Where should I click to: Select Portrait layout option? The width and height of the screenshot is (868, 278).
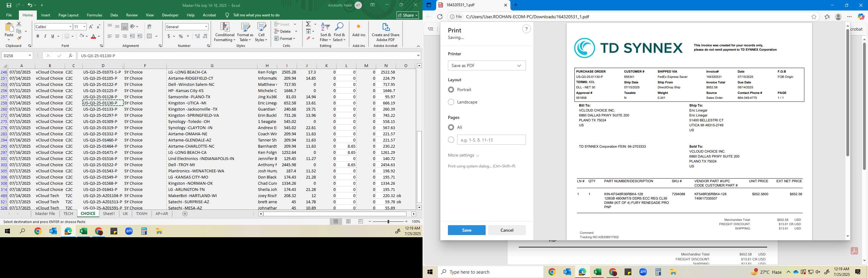451,90
